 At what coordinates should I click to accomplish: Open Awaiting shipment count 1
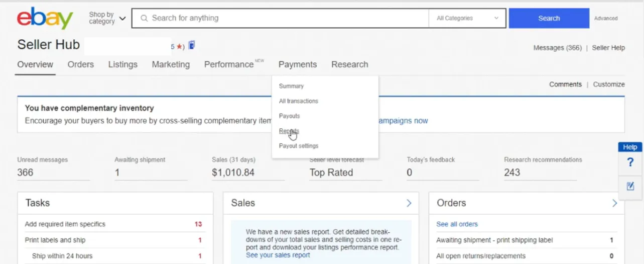pos(117,172)
